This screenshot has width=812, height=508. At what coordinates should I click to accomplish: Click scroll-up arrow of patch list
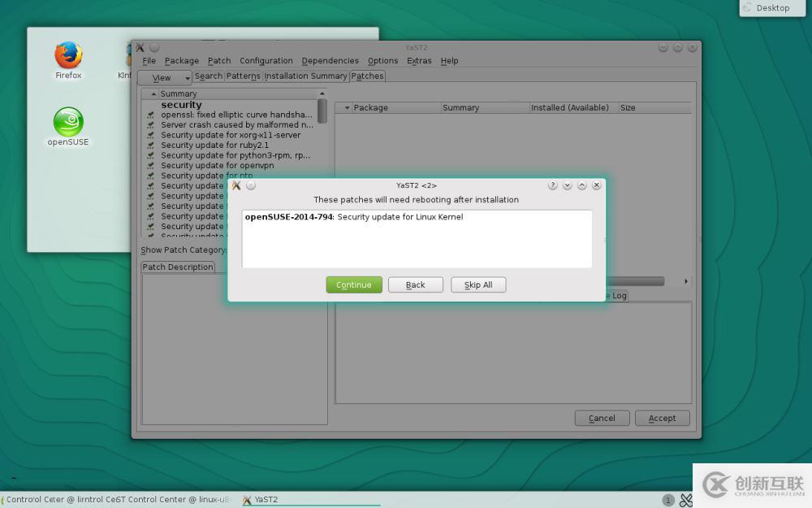(x=322, y=93)
